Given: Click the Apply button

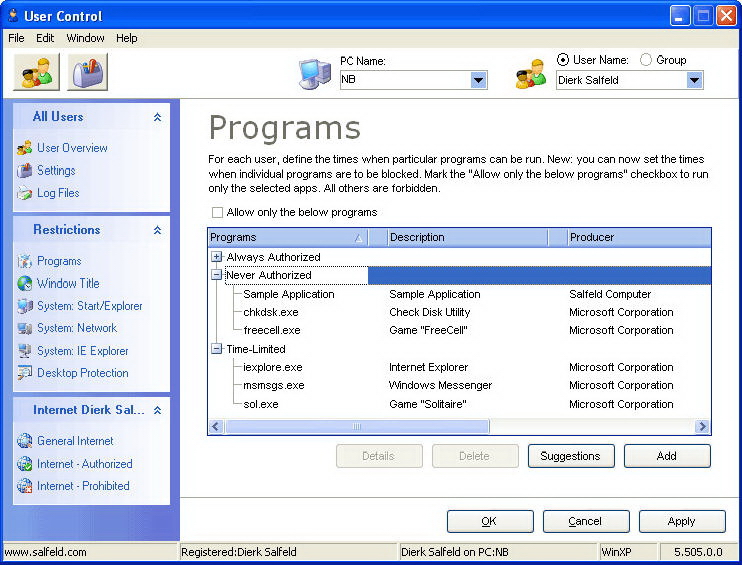Looking at the screenshot, I should [681, 521].
